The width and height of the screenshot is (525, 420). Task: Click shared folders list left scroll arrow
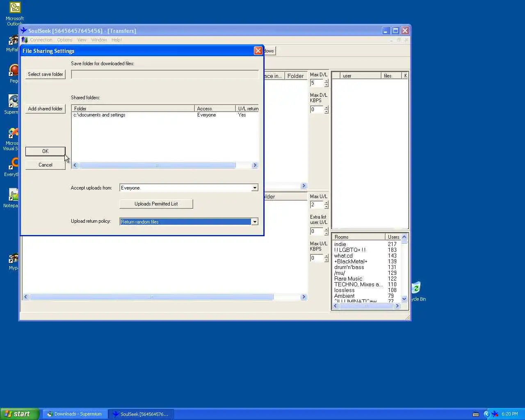[75, 165]
